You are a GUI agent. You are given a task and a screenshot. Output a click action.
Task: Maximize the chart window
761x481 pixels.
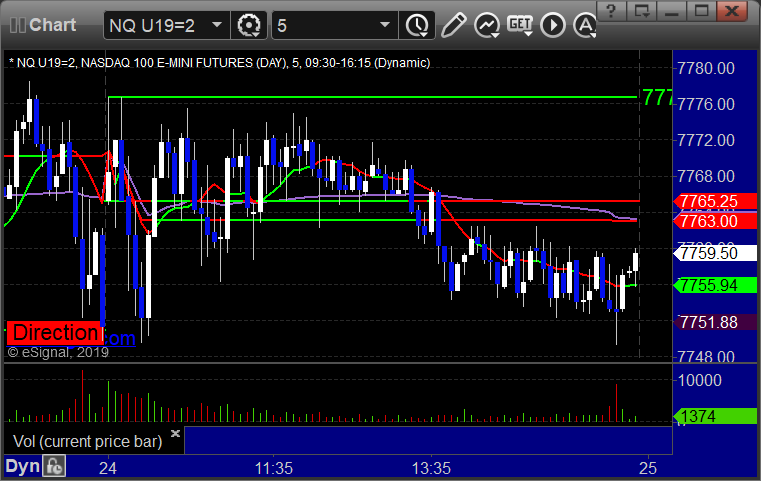[x=701, y=11]
